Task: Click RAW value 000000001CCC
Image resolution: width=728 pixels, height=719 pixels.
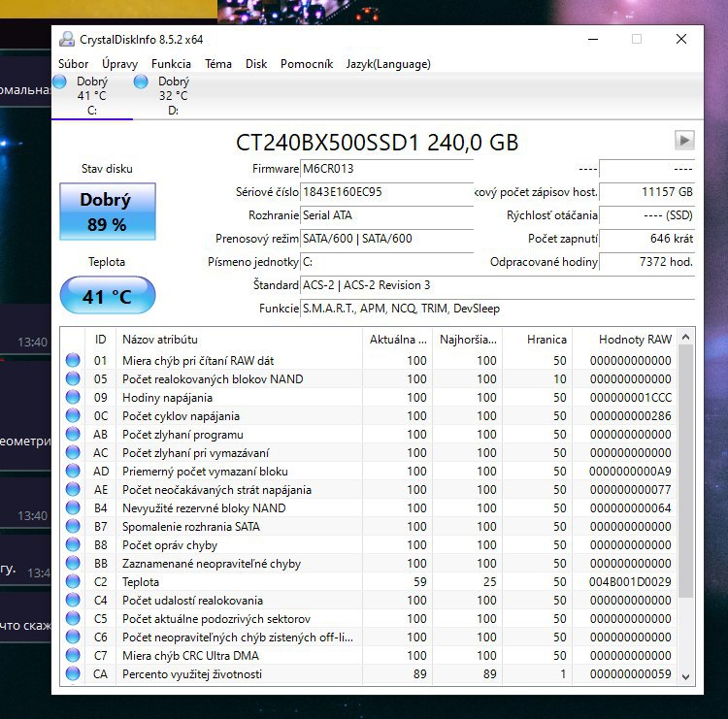Action: point(631,397)
